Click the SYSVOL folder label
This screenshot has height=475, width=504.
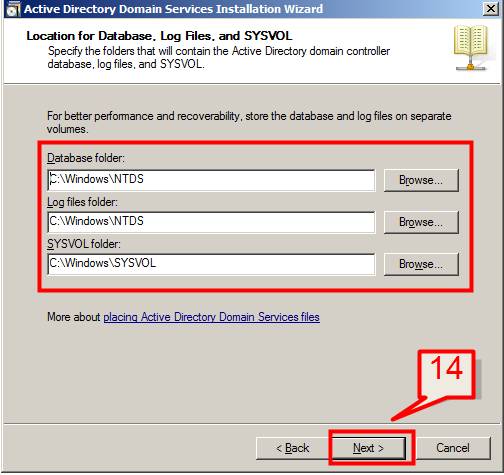pos(84,244)
